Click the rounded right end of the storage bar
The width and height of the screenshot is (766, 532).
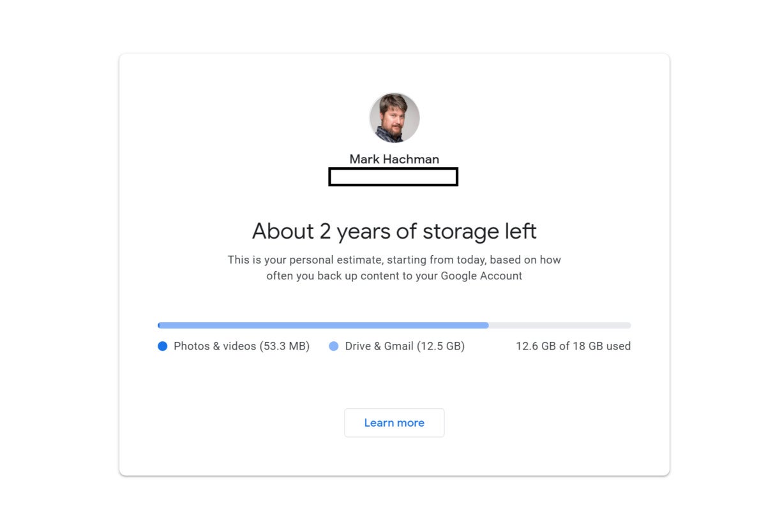tap(629, 325)
